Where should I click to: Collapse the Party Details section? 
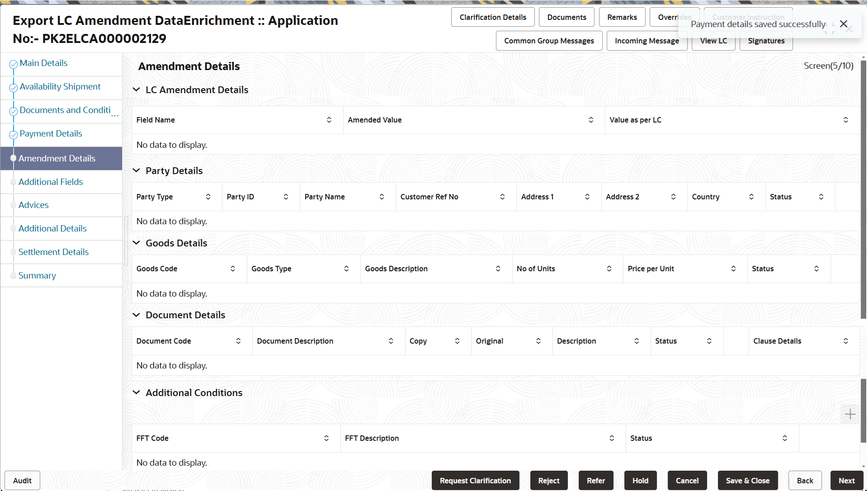pos(137,170)
